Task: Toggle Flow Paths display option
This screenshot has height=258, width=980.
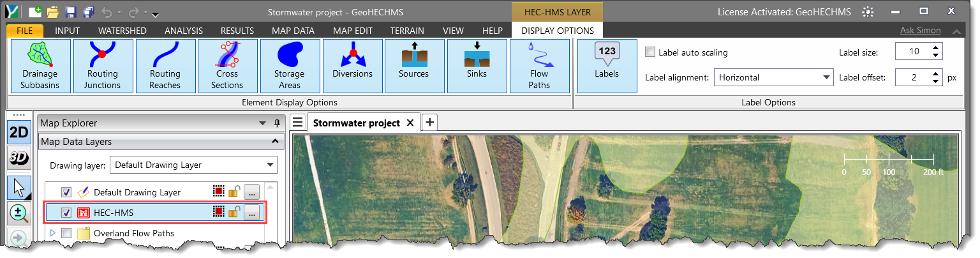Action: click(539, 66)
